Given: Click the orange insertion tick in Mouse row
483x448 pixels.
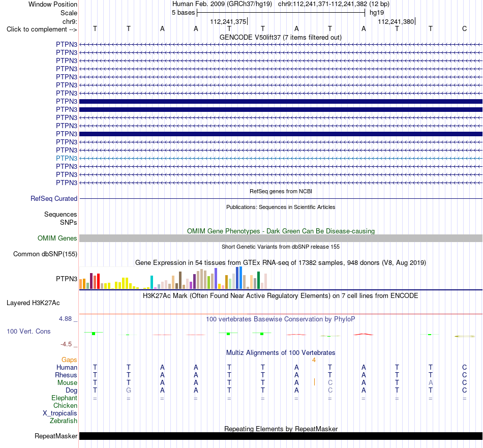Looking at the screenshot, I should pyautogui.click(x=314, y=382).
